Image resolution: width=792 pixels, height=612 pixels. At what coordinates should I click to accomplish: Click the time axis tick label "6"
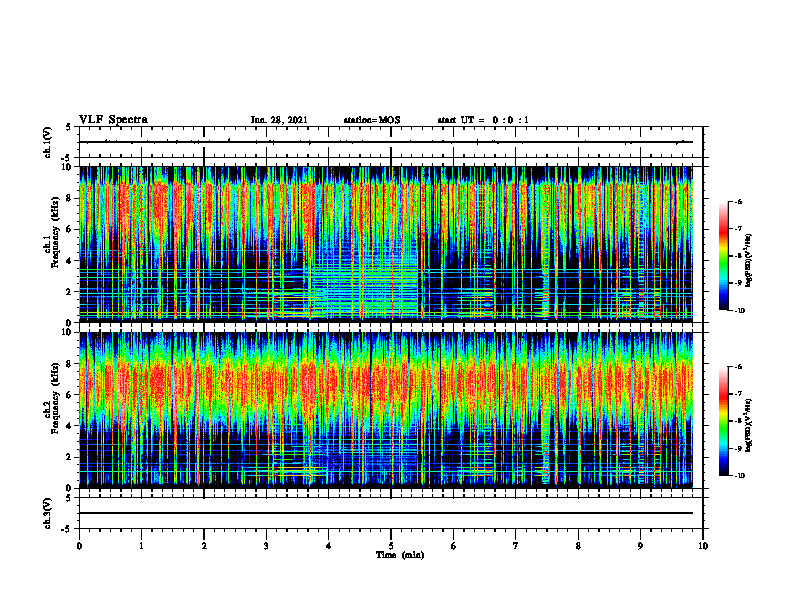[x=454, y=546]
